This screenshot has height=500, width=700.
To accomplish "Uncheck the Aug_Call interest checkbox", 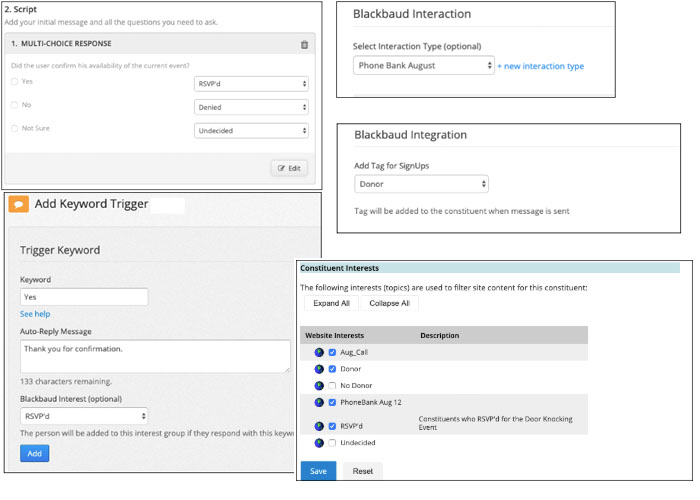I will pyautogui.click(x=332, y=352).
